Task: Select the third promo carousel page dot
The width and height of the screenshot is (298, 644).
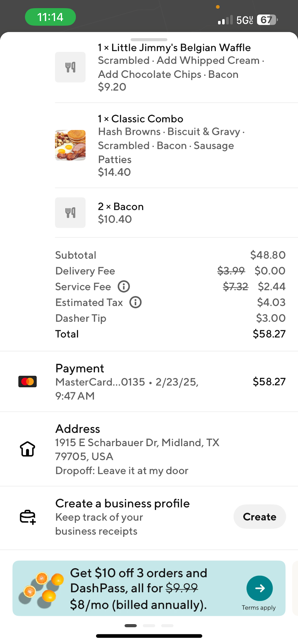Action: (167, 626)
